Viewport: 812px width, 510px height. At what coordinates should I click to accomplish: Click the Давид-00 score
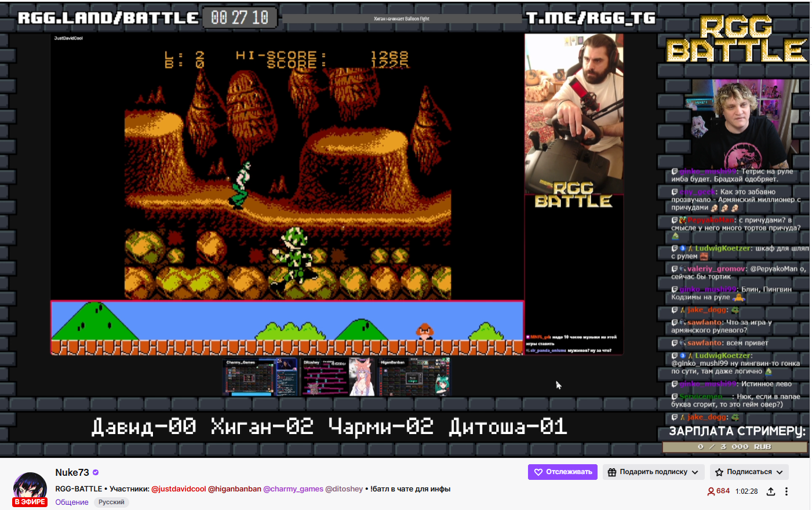tap(144, 427)
